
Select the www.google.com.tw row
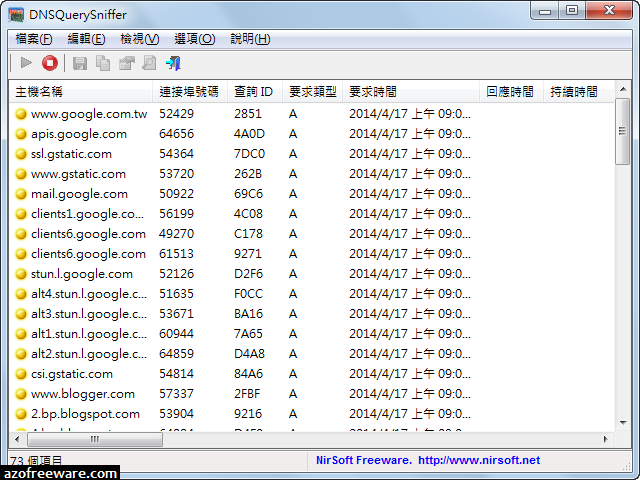[311, 114]
